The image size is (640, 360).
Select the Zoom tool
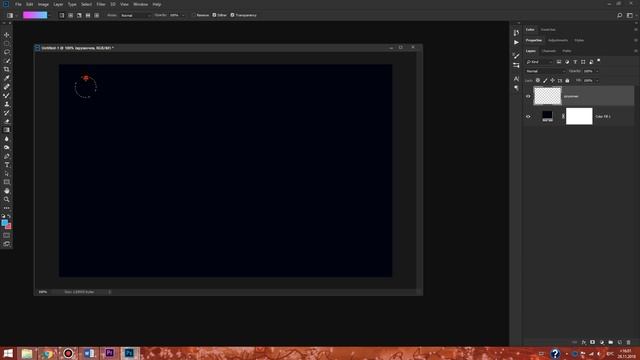[7, 199]
